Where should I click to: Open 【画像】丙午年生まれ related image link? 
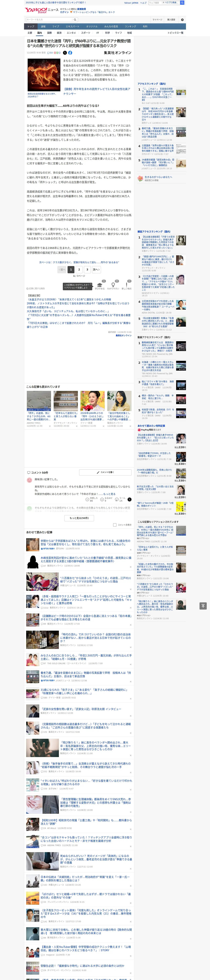click(x=97, y=91)
